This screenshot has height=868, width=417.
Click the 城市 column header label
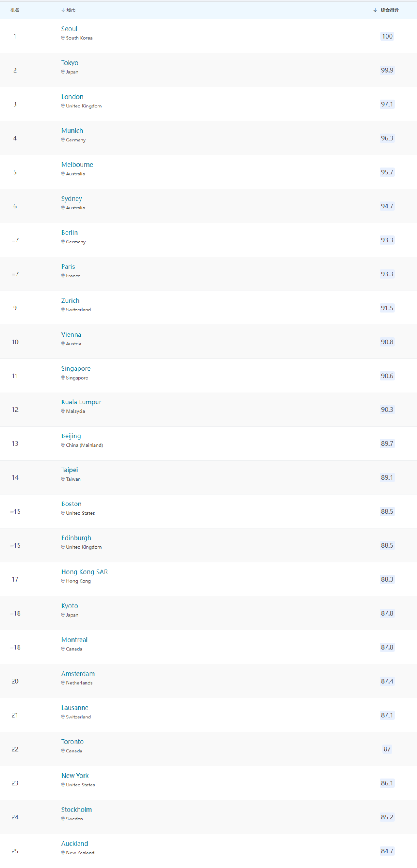[x=71, y=10]
